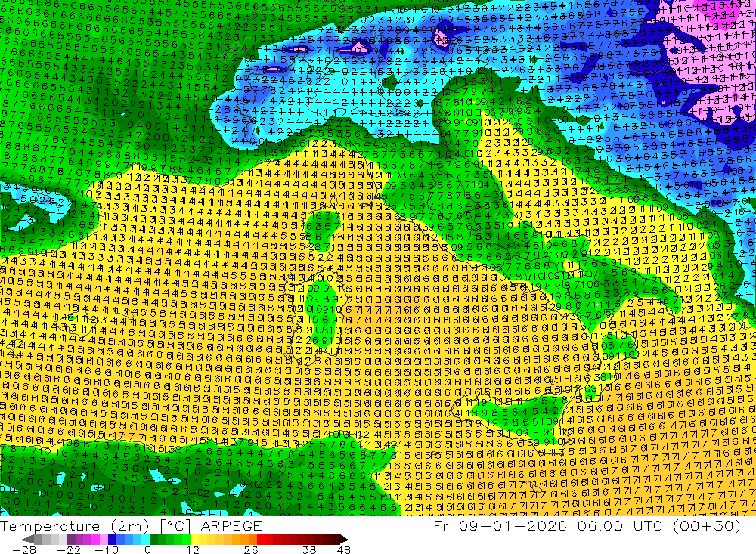This screenshot has width=756, height=554.
Task: Click the 38 legend label
Action: 309,549
